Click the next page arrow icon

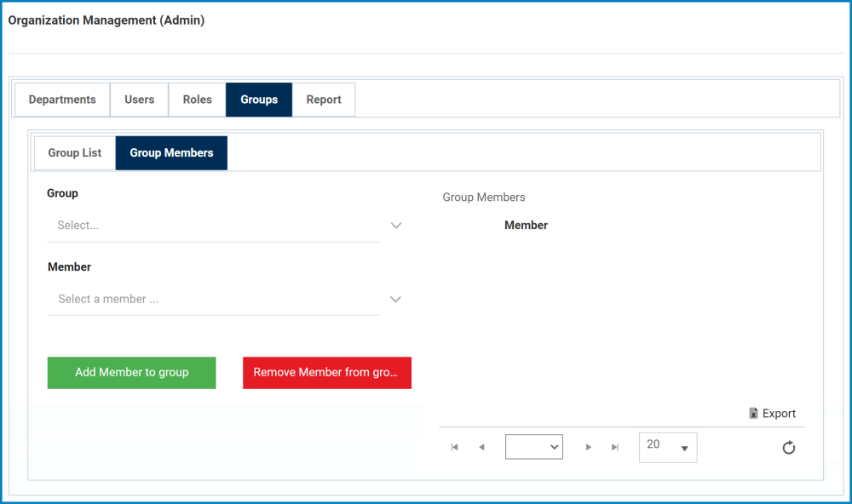(x=589, y=446)
